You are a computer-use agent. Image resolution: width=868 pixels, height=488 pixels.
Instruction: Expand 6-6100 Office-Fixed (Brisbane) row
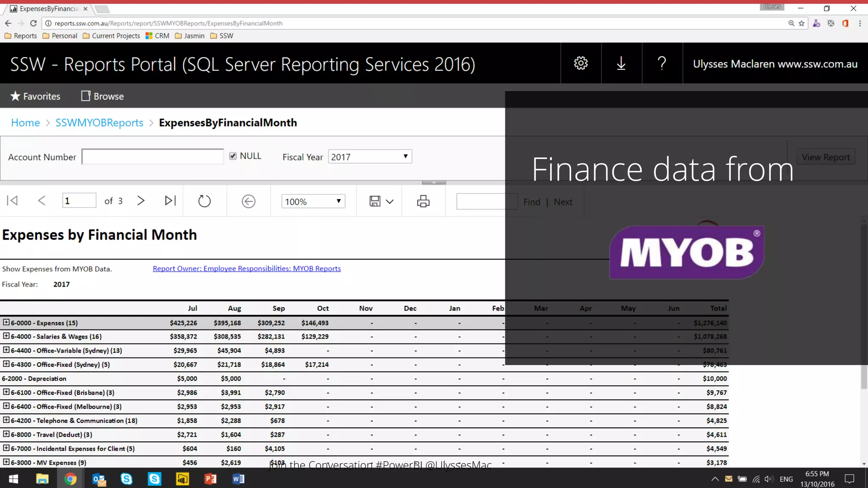[x=6, y=392]
